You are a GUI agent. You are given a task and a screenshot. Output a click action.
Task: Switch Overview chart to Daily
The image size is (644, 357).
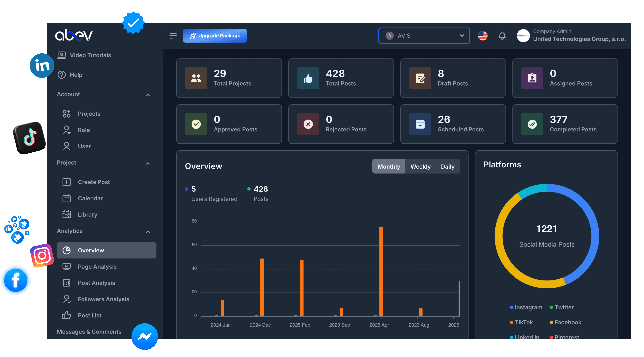[x=448, y=166]
